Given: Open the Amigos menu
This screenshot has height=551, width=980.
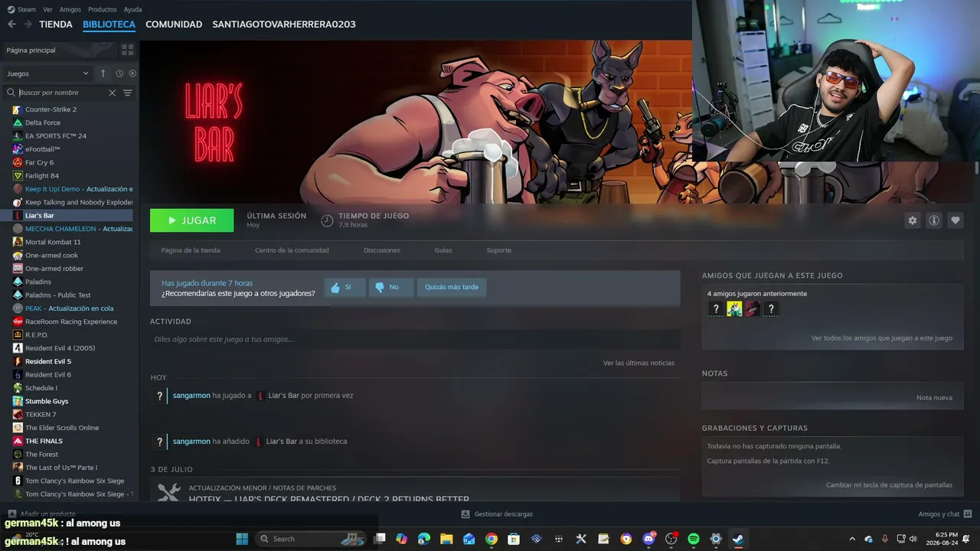Looking at the screenshot, I should pos(70,9).
